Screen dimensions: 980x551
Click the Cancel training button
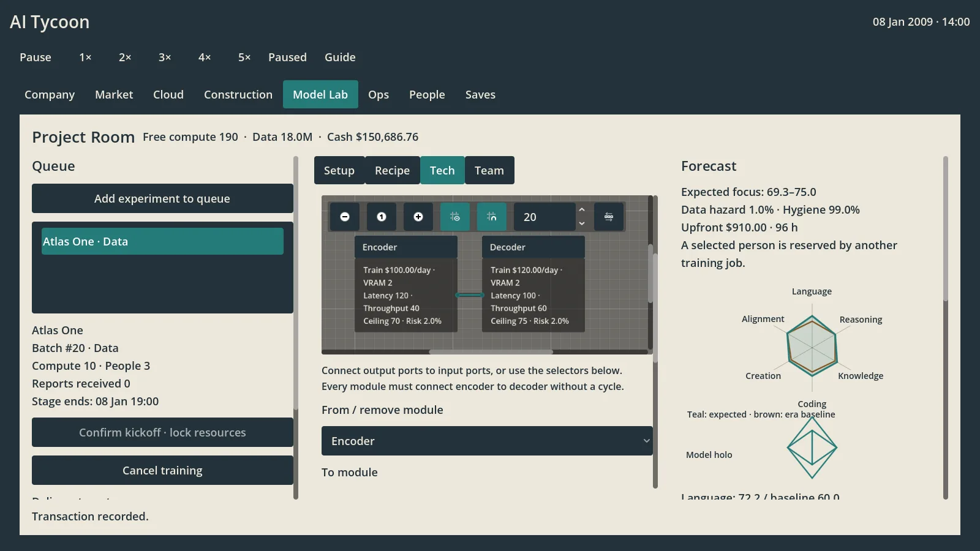pos(162,470)
